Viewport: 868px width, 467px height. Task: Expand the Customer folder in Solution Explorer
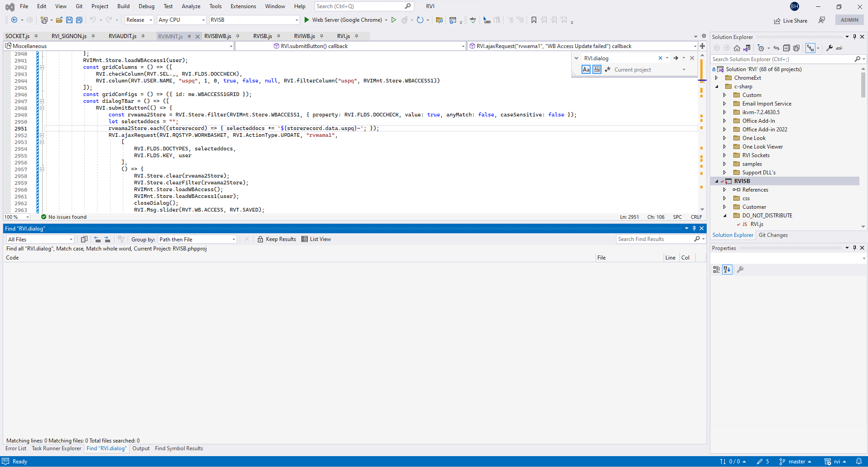tap(724, 207)
